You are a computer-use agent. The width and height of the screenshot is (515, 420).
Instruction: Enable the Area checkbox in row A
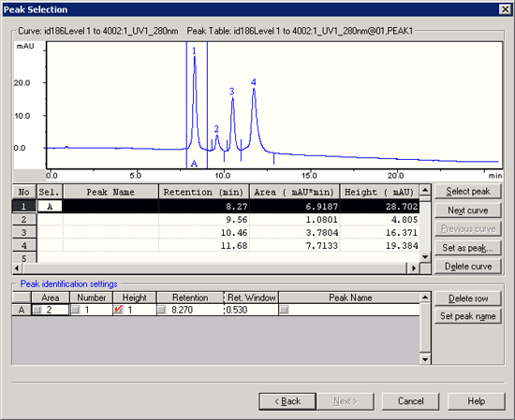37,310
